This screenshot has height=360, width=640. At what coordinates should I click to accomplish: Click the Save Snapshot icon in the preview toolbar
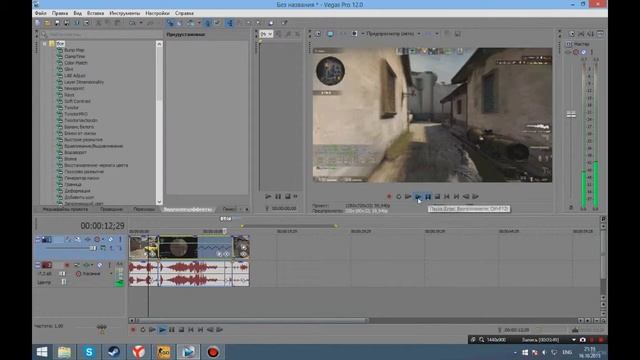[458, 34]
